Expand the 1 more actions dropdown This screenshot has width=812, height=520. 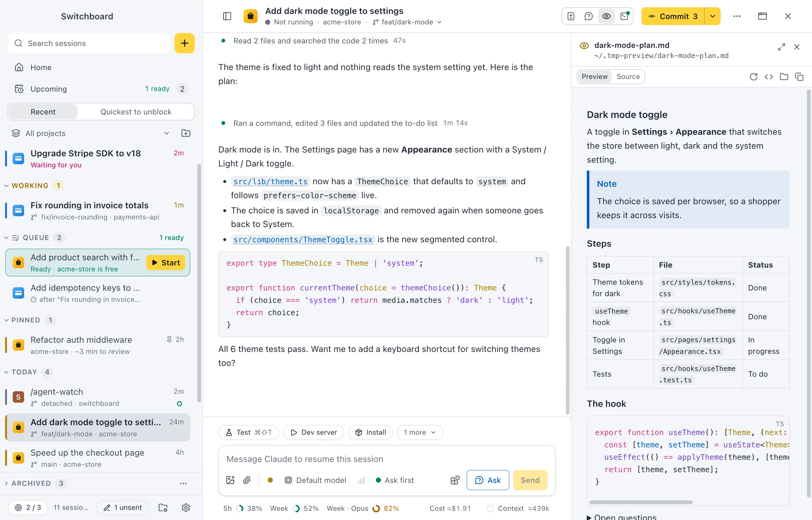click(420, 432)
